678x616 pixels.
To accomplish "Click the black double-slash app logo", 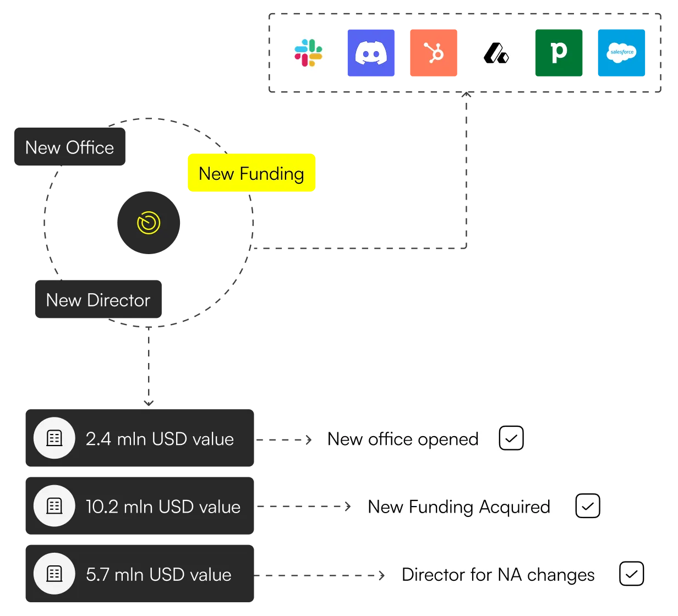I will pos(496,53).
